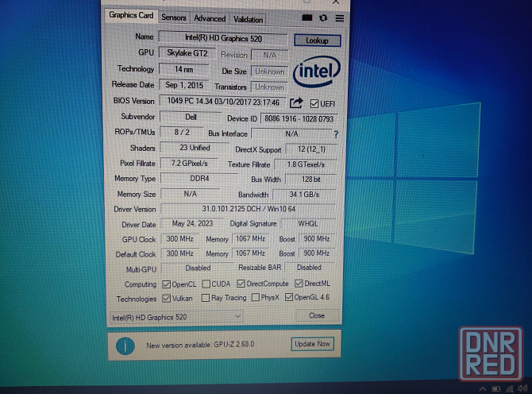Click the GPU Clock value 300 MHz
This screenshot has width=532, height=394.
179,239
